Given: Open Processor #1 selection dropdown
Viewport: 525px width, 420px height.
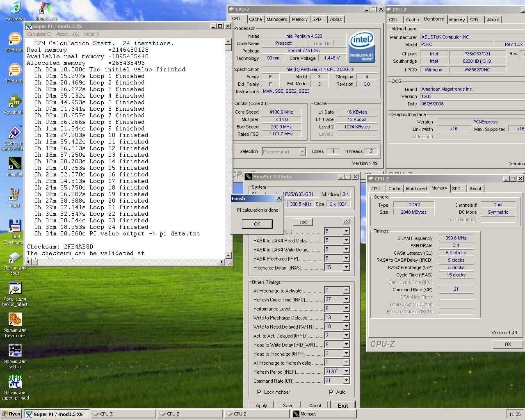Looking at the screenshot, I should coord(302,152).
